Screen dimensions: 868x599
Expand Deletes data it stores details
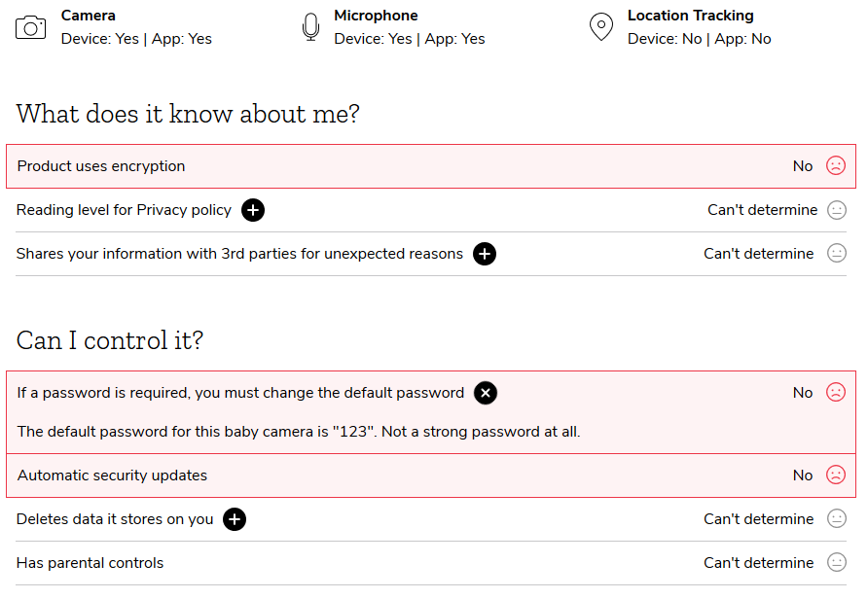click(235, 519)
